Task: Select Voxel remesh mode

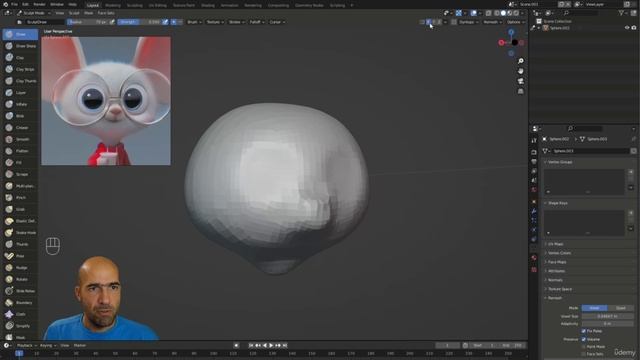Action: tap(594, 308)
